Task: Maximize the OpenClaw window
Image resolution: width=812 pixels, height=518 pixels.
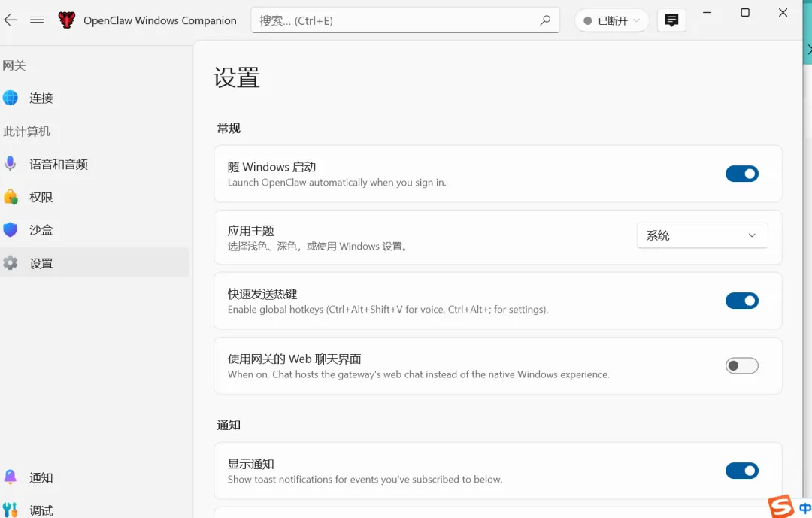Action: click(x=744, y=13)
